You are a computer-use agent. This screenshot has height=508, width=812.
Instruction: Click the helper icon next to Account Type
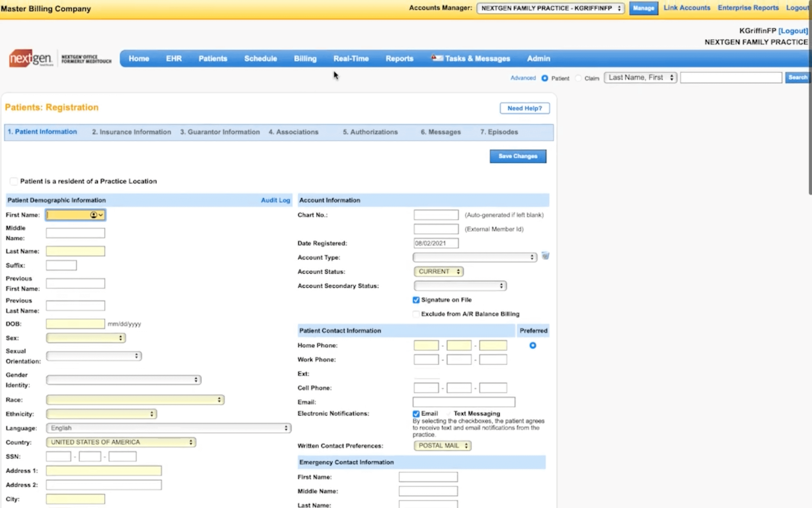click(546, 256)
